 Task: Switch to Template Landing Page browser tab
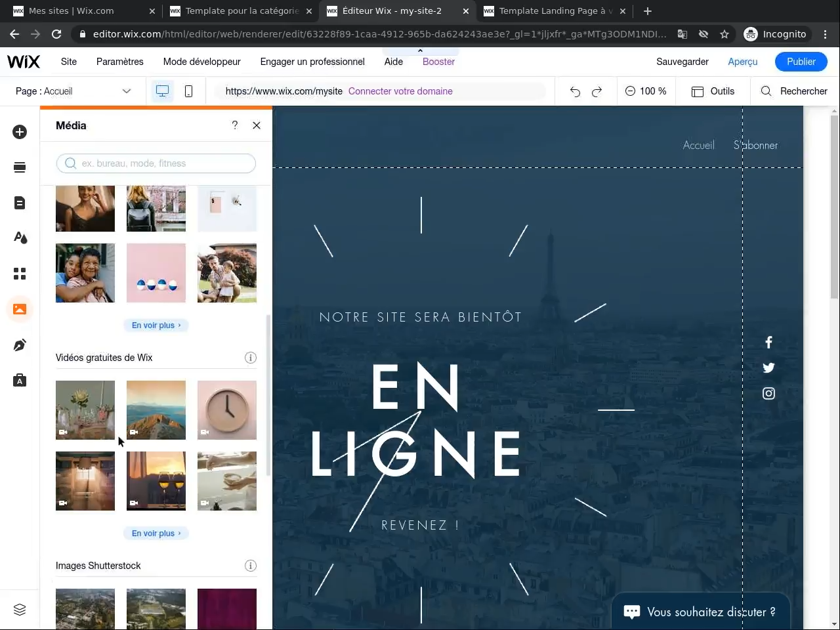555,11
